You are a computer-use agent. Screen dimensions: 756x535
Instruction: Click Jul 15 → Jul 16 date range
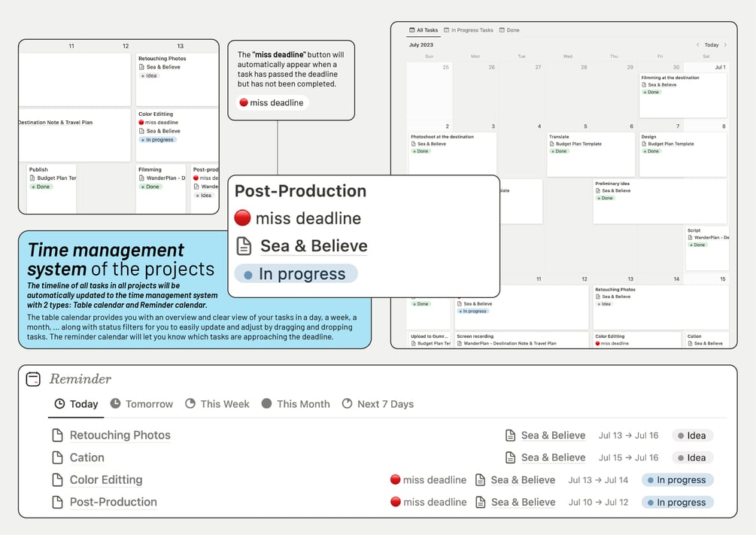click(x=628, y=457)
